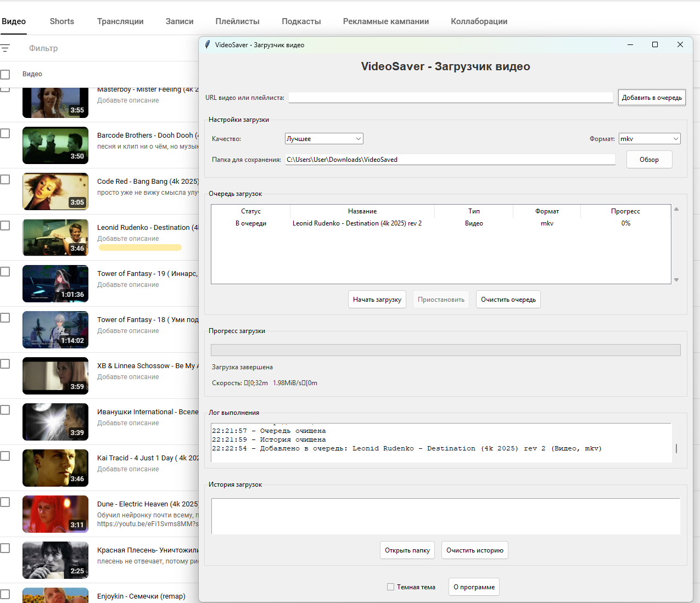Viewport: 700px width, 603px height.
Task: Click Добавьте описание under XB & Linnea Schossow
Action: pyautogui.click(x=128, y=377)
